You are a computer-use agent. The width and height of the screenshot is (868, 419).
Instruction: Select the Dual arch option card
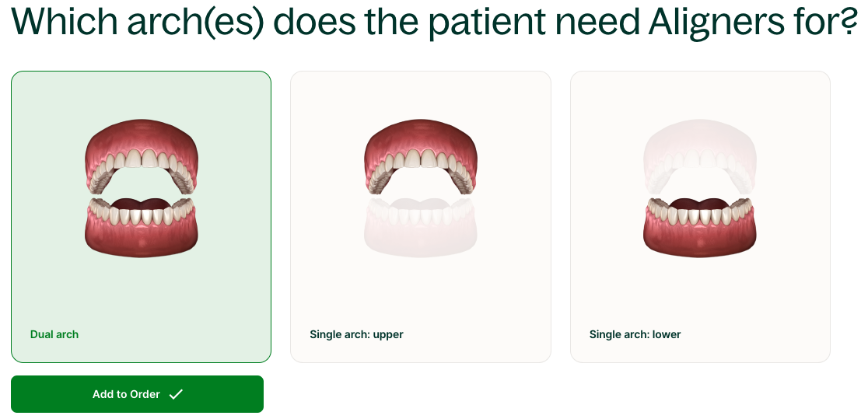[x=141, y=272]
